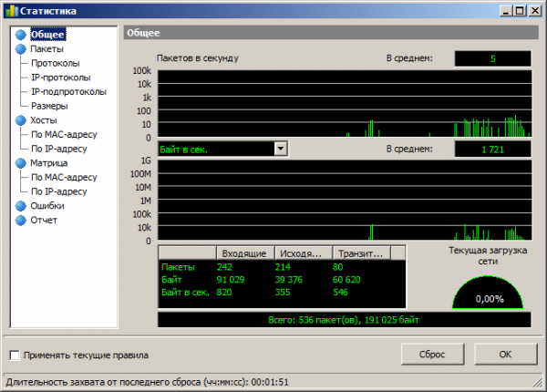This screenshot has width=547, height=392.
Task: Select По MAC-адресу under Хосты
Action: click(x=64, y=135)
